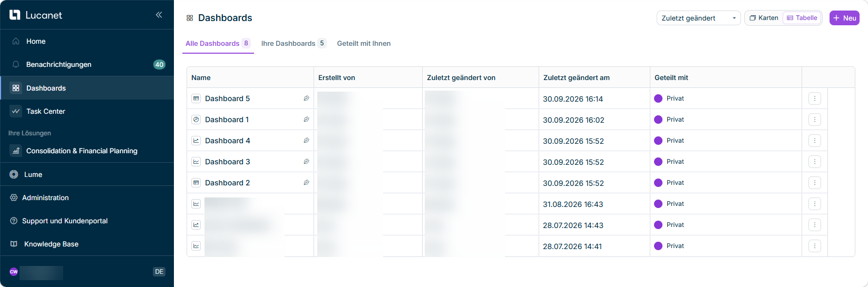Click pin icon for Dashboard 2
Viewport: 868px width, 287px height.
click(x=306, y=183)
